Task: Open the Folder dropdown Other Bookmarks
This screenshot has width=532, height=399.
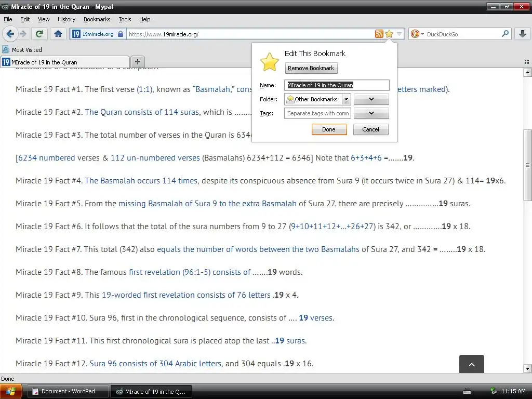Action: click(317, 99)
